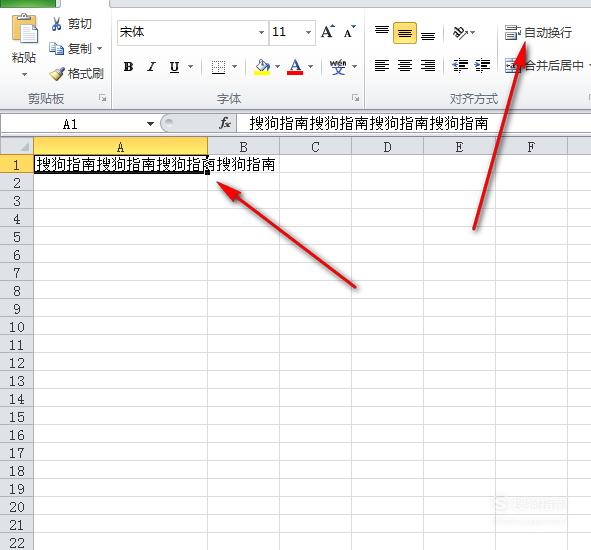This screenshot has width=591, height=550.
Task: Select row 15 header
Action: [17, 417]
